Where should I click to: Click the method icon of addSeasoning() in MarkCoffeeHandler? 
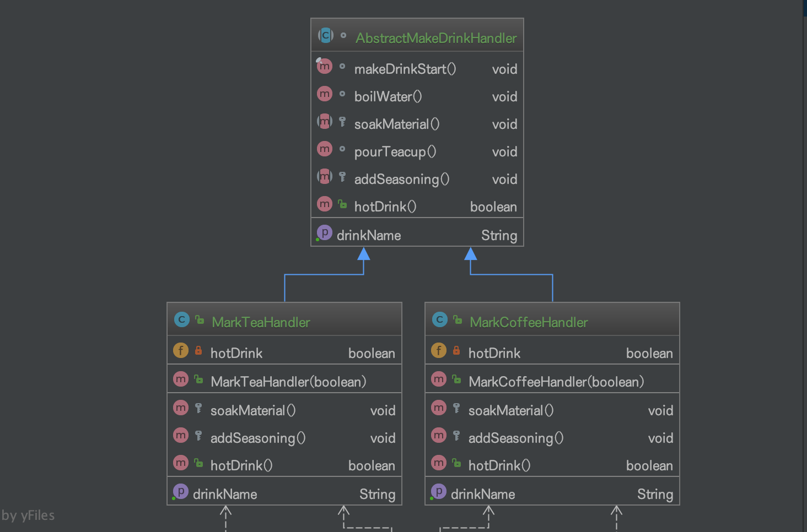point(439,435)
